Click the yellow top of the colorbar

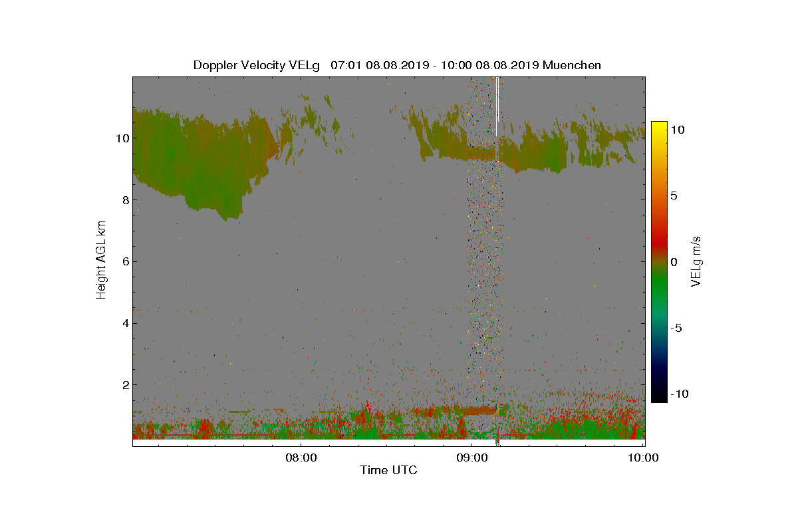pyautogui.click(x=659, y=128)
